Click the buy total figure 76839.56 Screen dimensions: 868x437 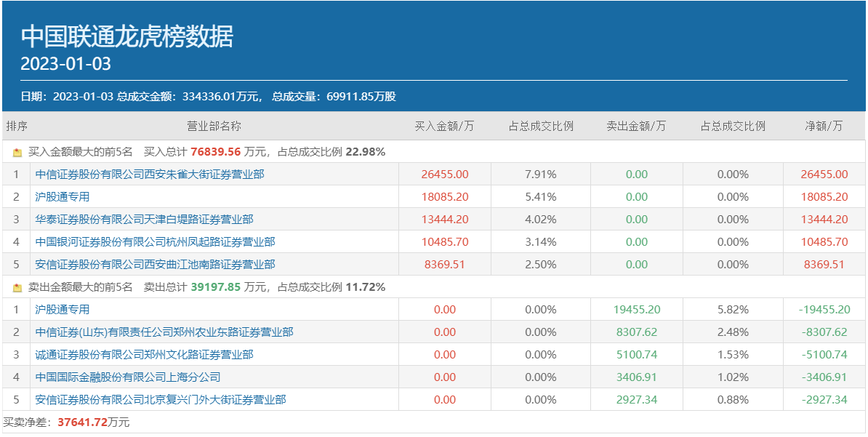coord(215,153)
